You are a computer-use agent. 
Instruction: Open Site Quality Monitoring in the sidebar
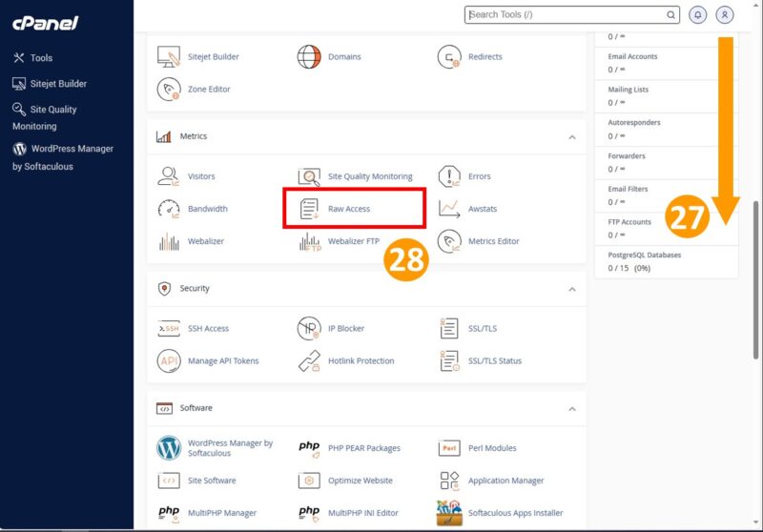[45, 117]
